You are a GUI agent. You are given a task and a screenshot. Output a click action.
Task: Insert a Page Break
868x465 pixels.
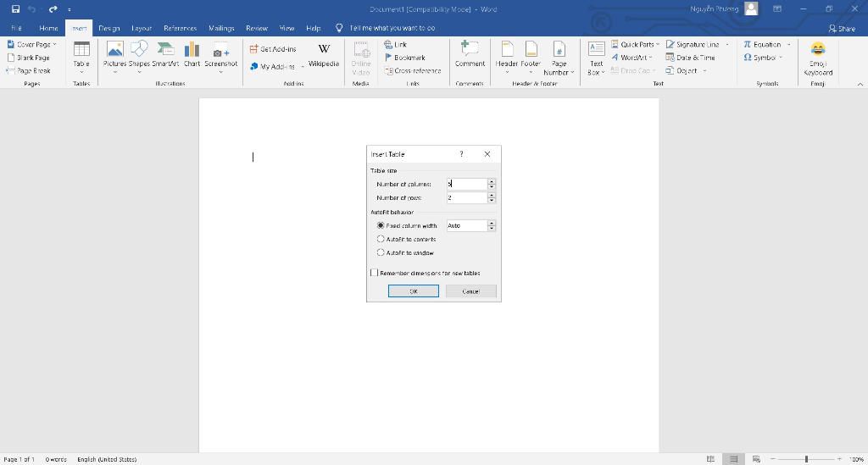coord(28,71)
